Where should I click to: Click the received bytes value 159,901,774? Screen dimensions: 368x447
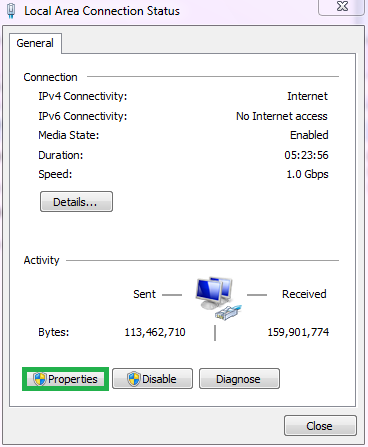[x=298, y=332]
